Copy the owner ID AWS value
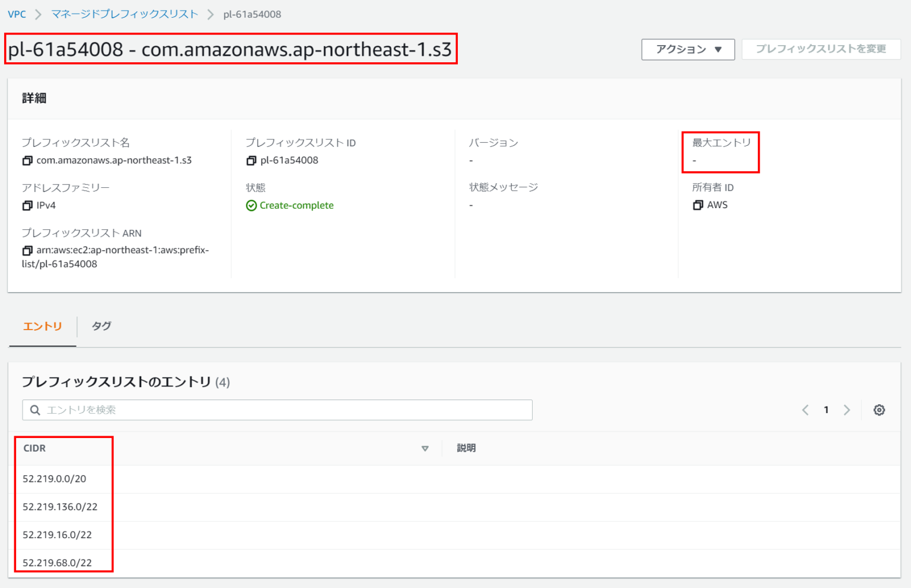The height and width of the screenshot is (588, 911). [698, 204]
